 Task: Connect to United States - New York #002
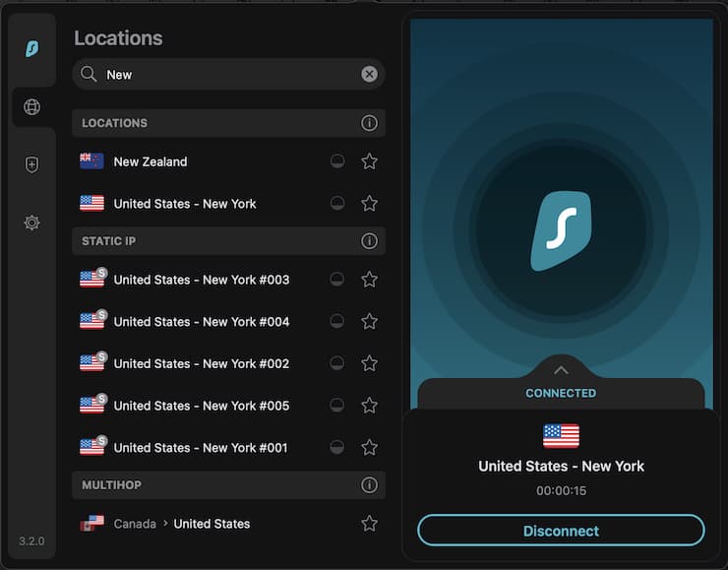[228, 363]
